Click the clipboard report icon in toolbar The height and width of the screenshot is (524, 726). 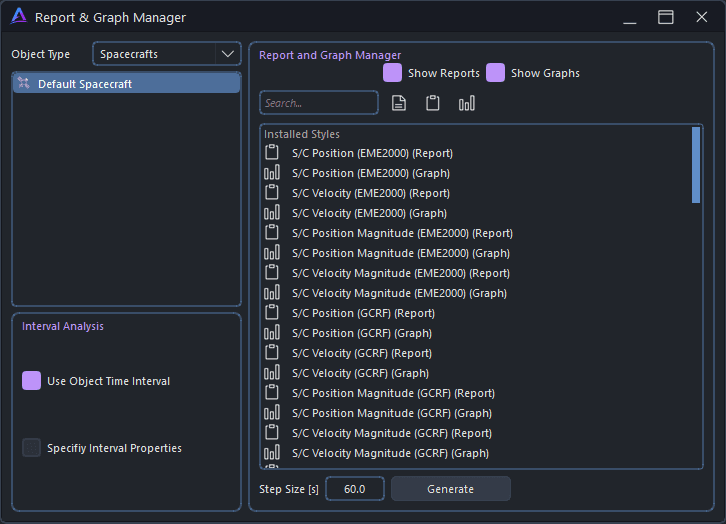pos(432,103)
